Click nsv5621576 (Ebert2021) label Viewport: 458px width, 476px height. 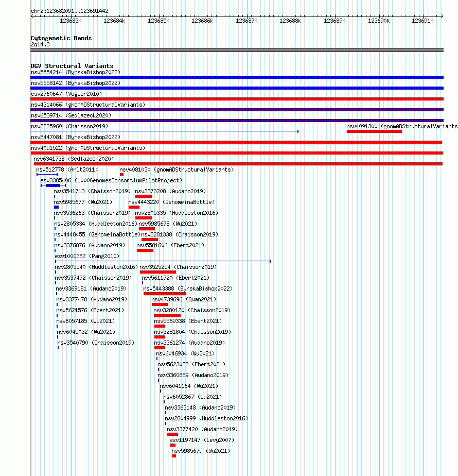pyautogui.click(x=91, y=310)
